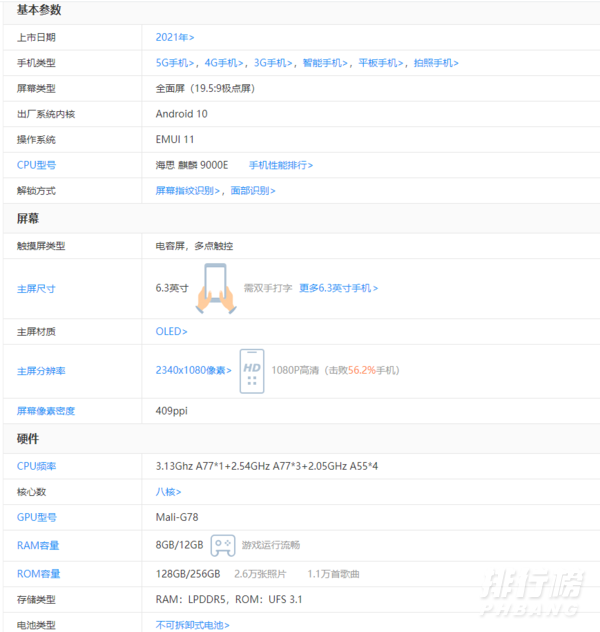This screenshot has height=632, width=600.
Task: Click the 核心数 row label
Action: pyautogui.click(x=31, y=492)
